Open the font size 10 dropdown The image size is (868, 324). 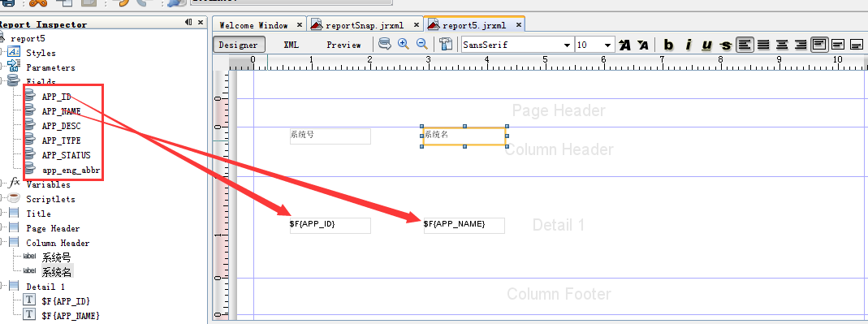594,45
